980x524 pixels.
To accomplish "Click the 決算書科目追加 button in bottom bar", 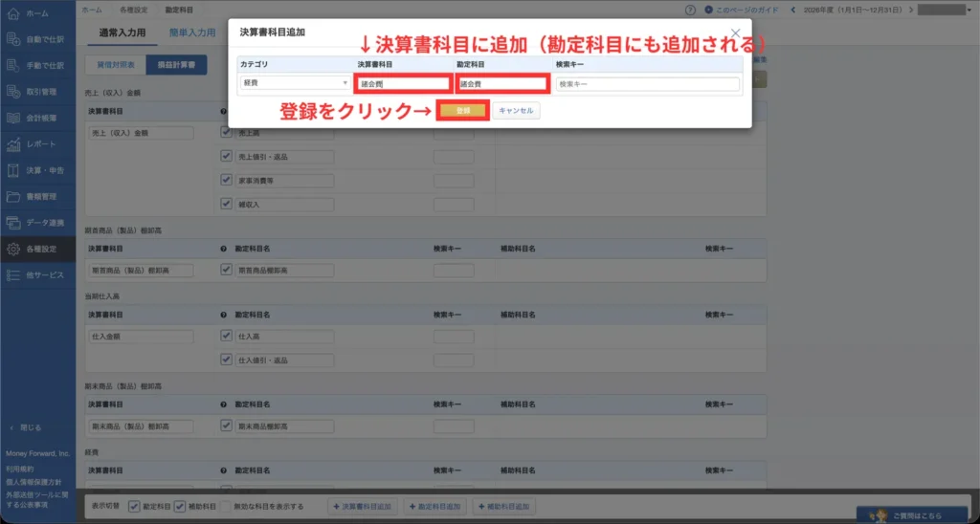I will click(x=363, y=507).
